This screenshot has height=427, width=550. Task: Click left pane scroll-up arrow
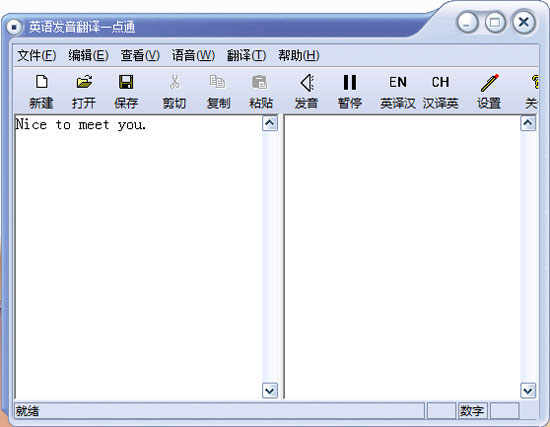click(270, 123)
